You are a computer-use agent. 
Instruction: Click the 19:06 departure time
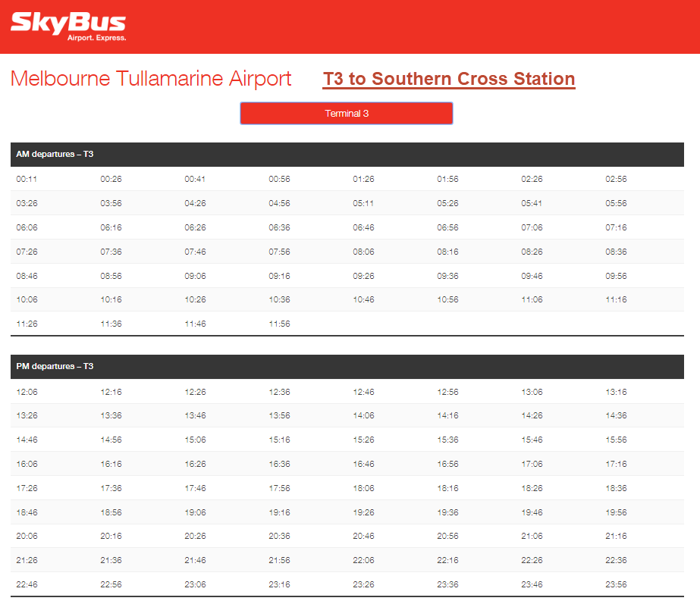point(195,513)
